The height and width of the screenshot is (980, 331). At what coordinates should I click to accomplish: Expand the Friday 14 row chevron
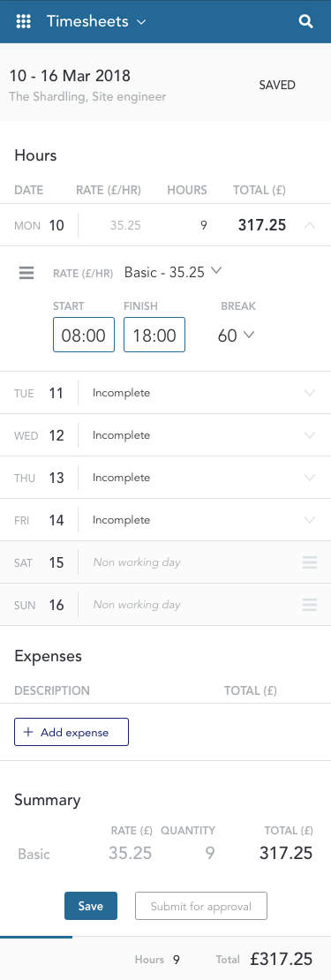(309, 520)
